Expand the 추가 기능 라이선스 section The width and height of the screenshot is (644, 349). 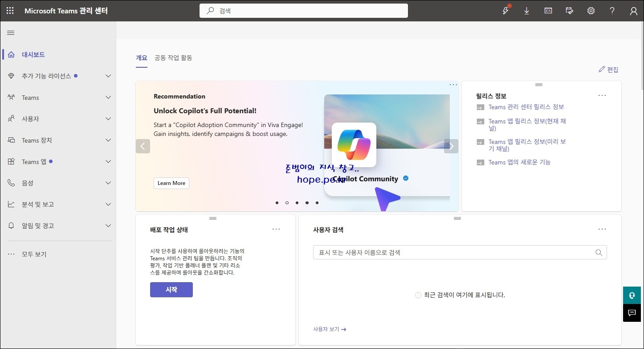(x=108, y=76)
